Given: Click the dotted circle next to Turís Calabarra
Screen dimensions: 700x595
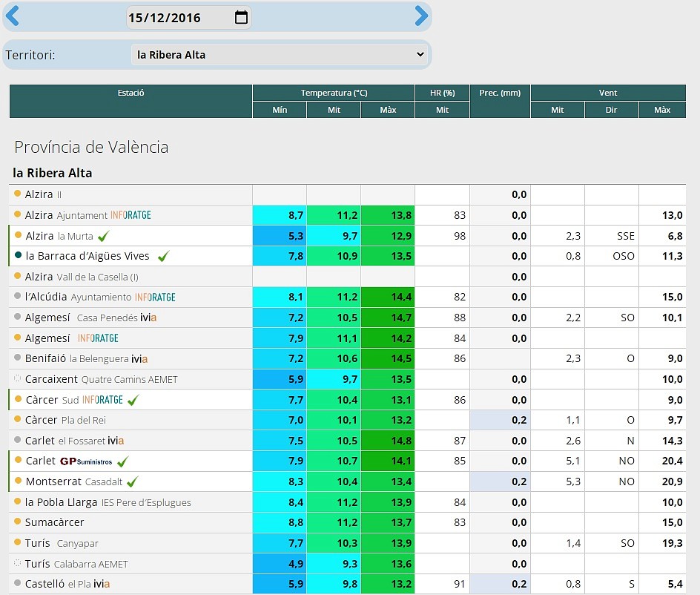Looking at the screenshot, I should (x=17, y=563).
